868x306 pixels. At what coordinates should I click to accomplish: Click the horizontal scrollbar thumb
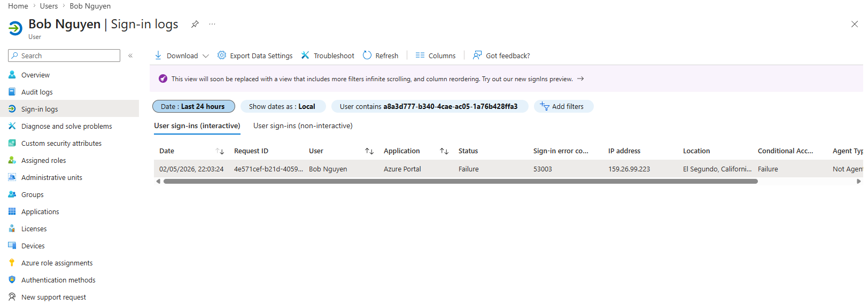pos(461,182)
